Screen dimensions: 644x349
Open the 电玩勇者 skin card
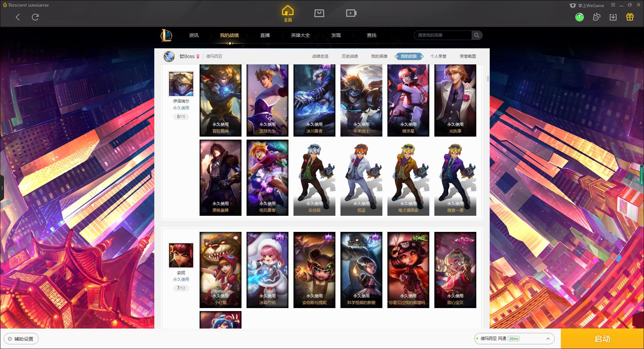point(267,178)
